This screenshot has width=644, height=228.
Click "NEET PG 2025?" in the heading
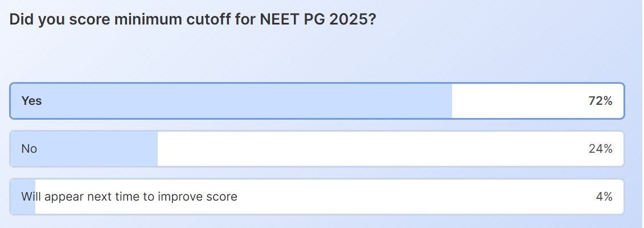pyautogui.click(x=317, y=19)
